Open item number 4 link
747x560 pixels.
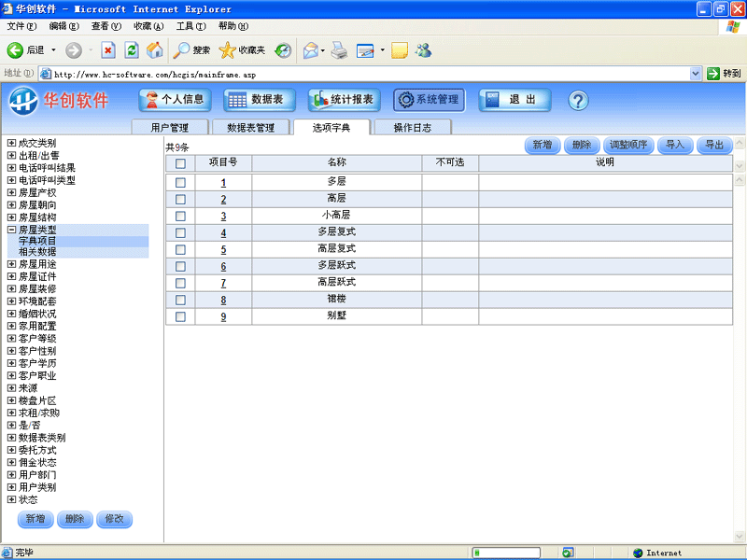pyautogui.click(x=223, y=232)
